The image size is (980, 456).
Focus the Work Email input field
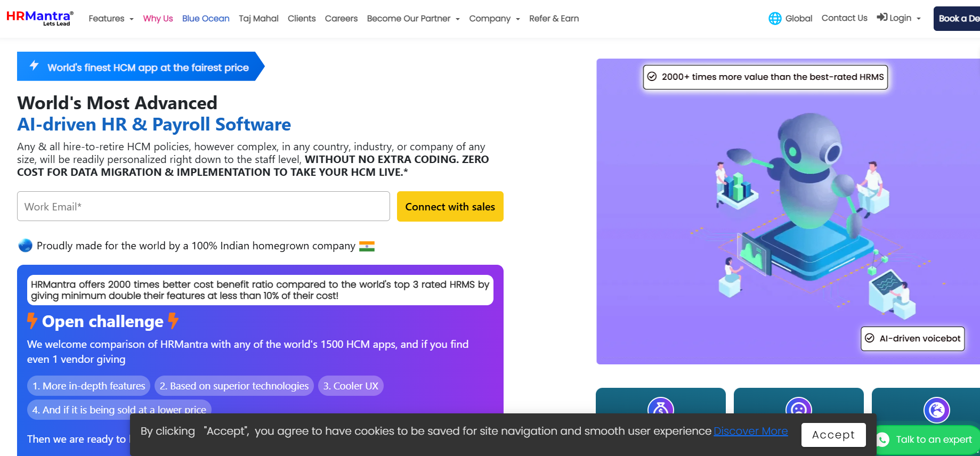click(204, 206)
